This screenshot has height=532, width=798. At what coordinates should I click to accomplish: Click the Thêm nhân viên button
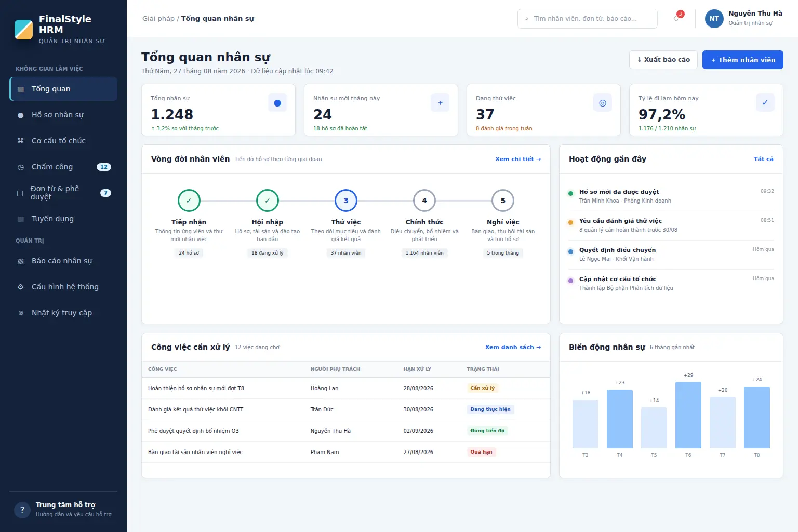click(x=743, y=60)
